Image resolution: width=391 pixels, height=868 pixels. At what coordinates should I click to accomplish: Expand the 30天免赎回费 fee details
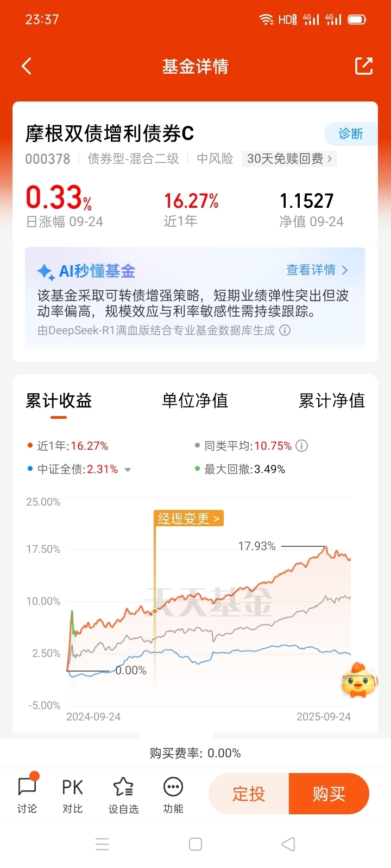(x=289, y=158)
